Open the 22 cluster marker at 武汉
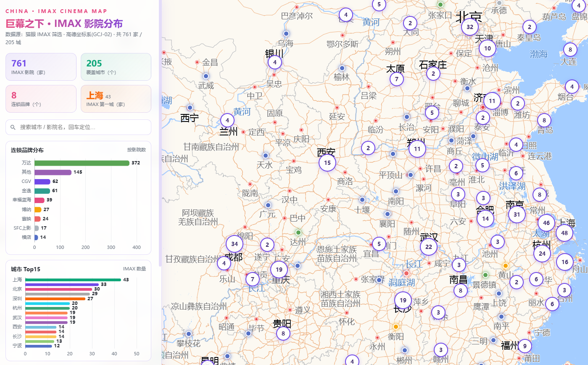Screen dimensions: 588x365 click(x=429, y=247)
